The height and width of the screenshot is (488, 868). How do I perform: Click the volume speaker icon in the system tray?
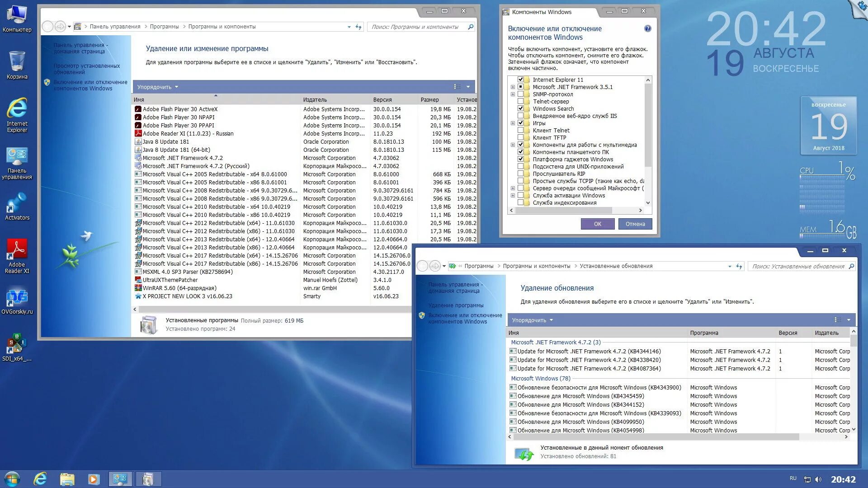[x=818, y=479]
